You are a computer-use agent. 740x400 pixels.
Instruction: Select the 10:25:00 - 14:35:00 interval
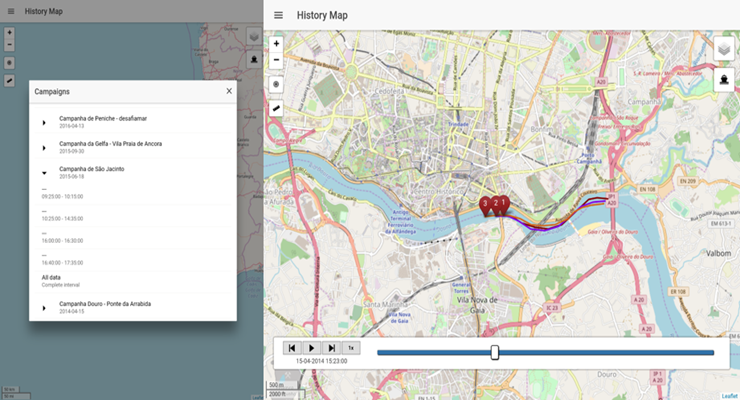(x=132, y=216)
